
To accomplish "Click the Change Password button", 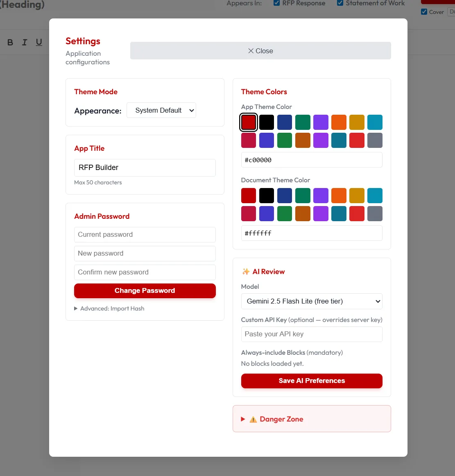I will pos(145,291).
